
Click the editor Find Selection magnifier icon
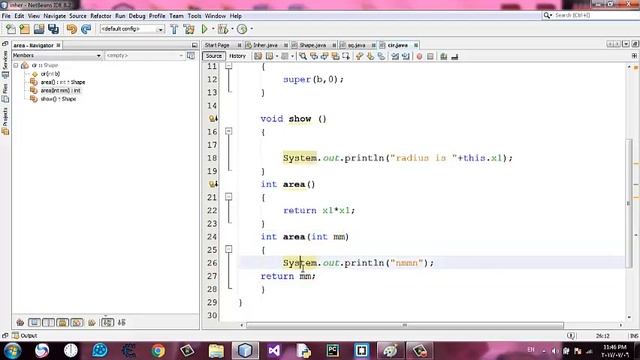click(303, 56)
